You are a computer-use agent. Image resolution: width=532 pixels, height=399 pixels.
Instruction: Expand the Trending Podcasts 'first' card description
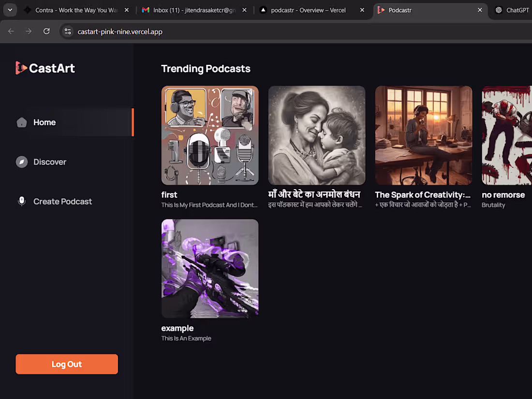point(209,205)
